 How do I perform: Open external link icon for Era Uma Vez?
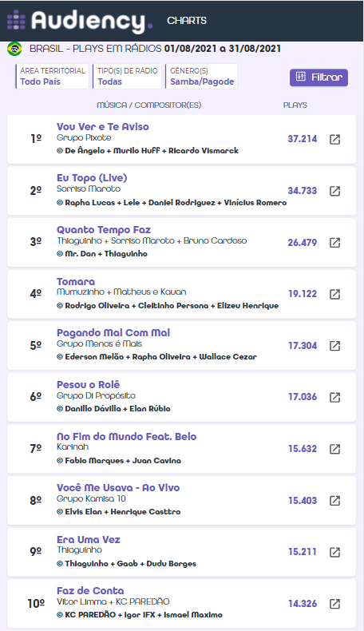tap(334, 552)
